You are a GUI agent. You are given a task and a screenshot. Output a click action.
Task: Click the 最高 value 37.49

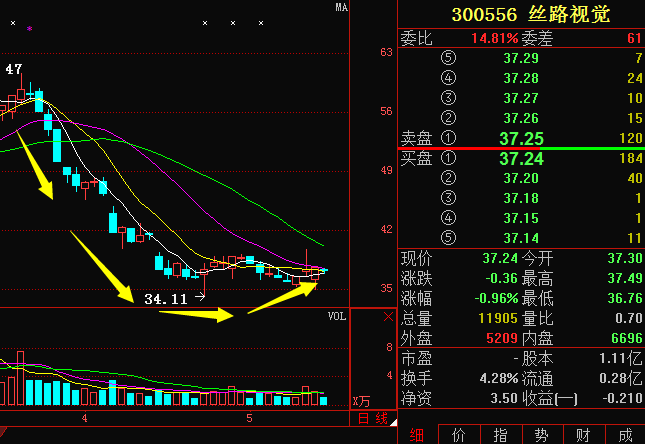point(625,279)
